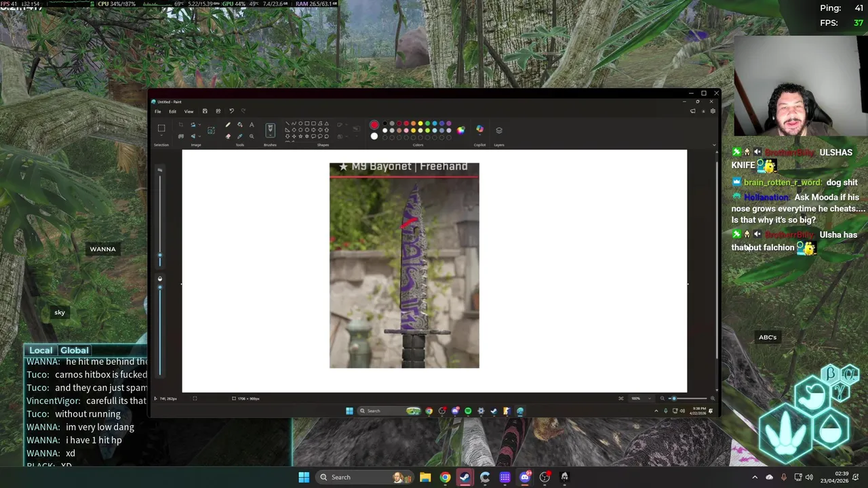
Task: Select the white Color 2 swatch
Action: [374, 136]
